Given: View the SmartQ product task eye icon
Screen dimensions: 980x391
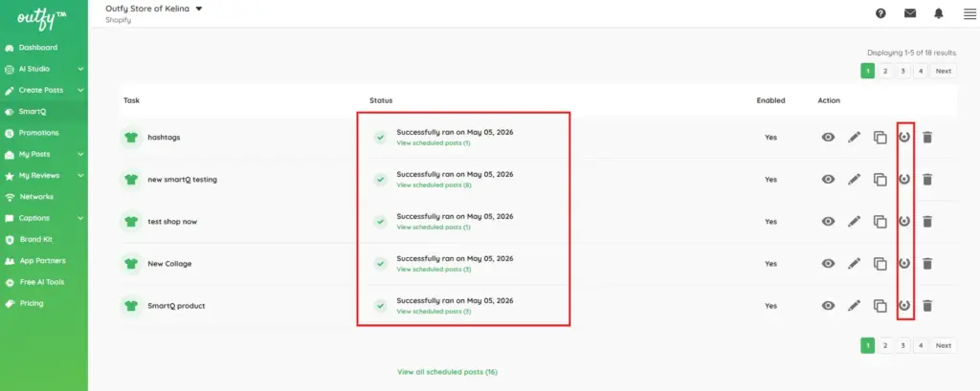Looking at the screenshot, I should [828, 305].
